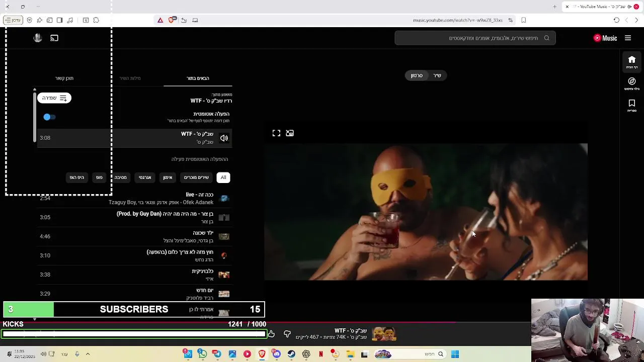
Task: Click the thumbs up like button
Action: pyautogui.click(x=271, y=334)
